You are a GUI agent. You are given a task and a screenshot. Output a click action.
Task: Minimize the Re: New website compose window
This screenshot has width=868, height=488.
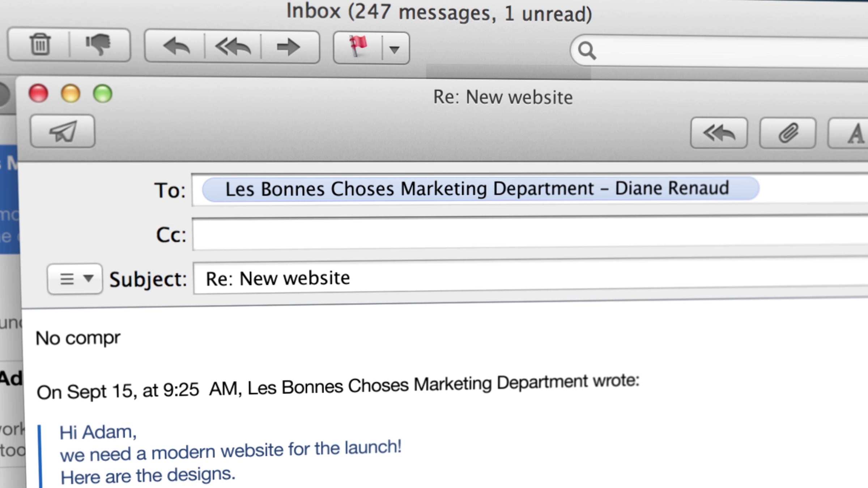click(71, 94)
